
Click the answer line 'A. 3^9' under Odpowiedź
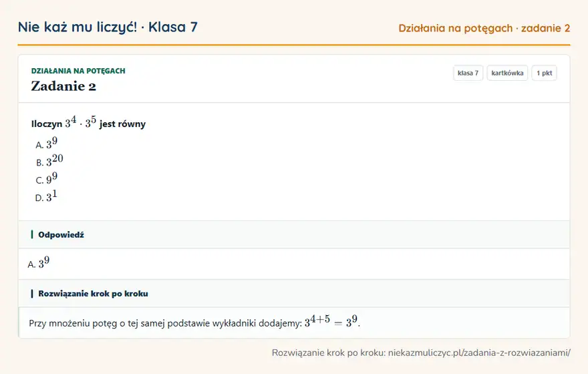click(39, 262)
